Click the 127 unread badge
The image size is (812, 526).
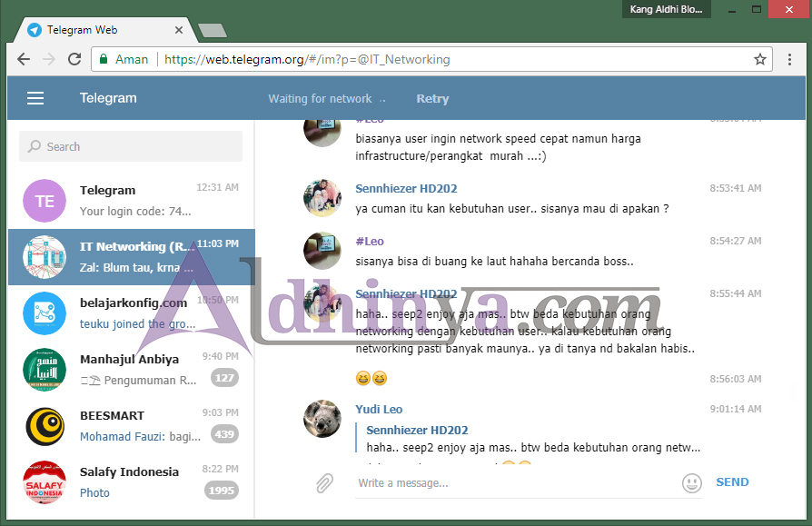(x=224, y=378)
